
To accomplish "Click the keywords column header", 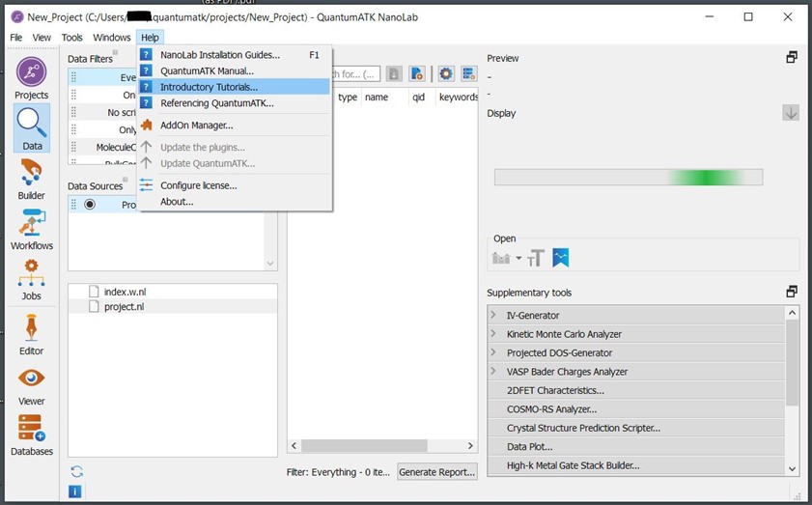I will click(x=459, y=97).
